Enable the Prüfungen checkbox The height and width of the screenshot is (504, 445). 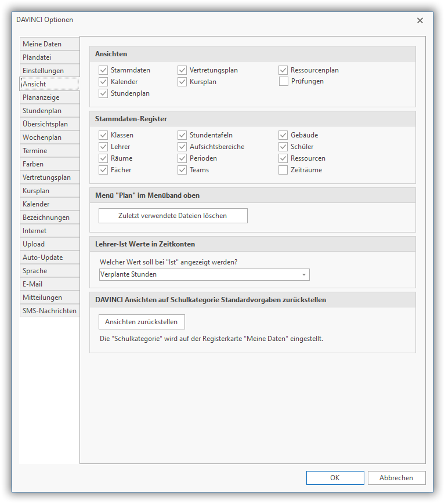284,82
